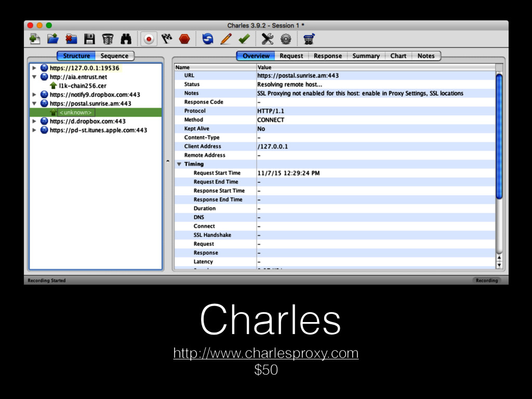
Task: Open settings with the gear icon
Action: tap(286, 39)
